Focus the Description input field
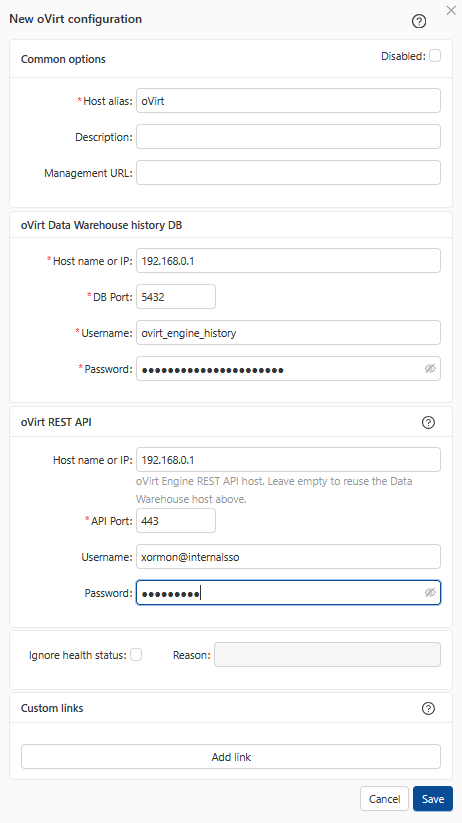 coord(288,136)
